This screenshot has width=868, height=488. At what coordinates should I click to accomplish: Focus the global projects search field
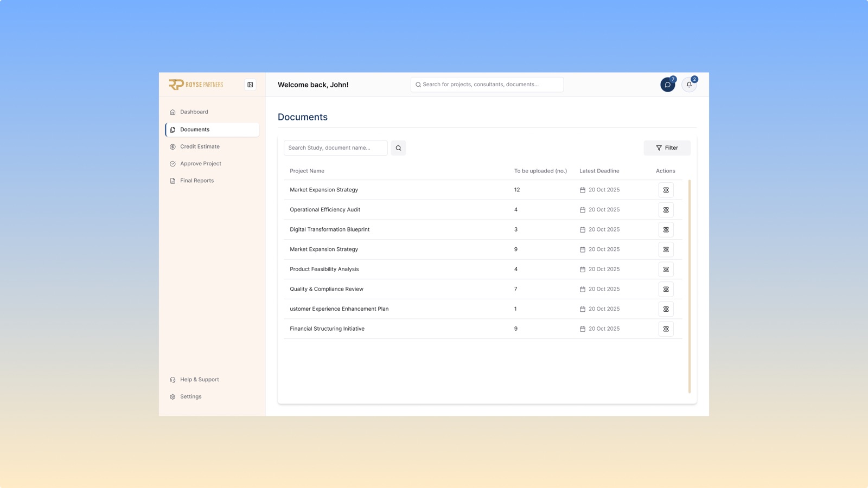pyautogui.click(x=487, y=85)
